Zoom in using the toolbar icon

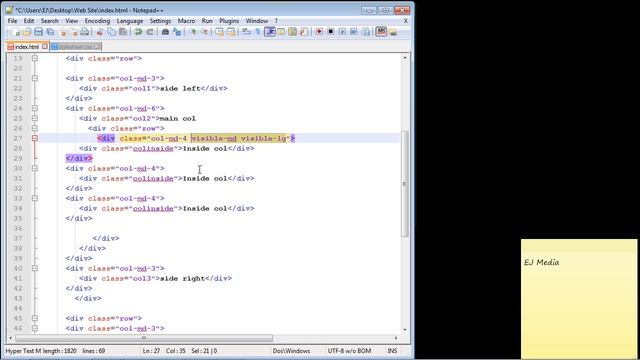click(x=193, y=32)
